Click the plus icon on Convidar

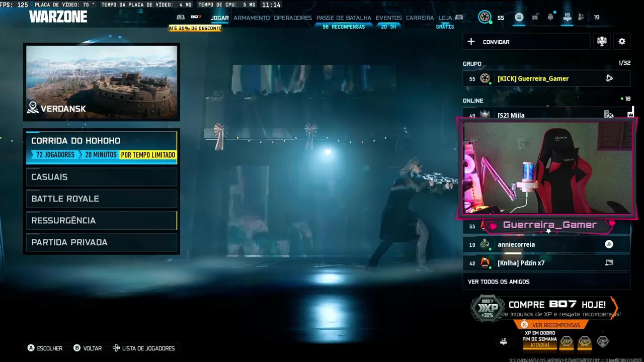(471, 42)
